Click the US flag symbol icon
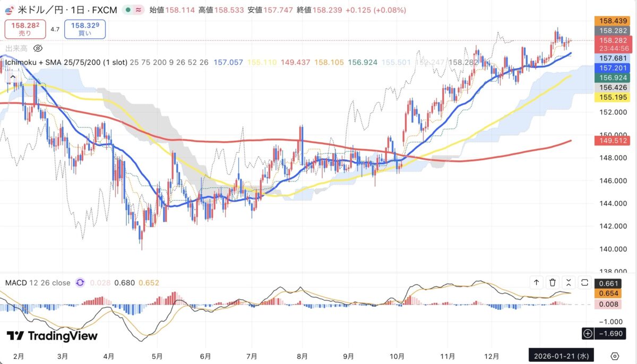 point(9,10)
